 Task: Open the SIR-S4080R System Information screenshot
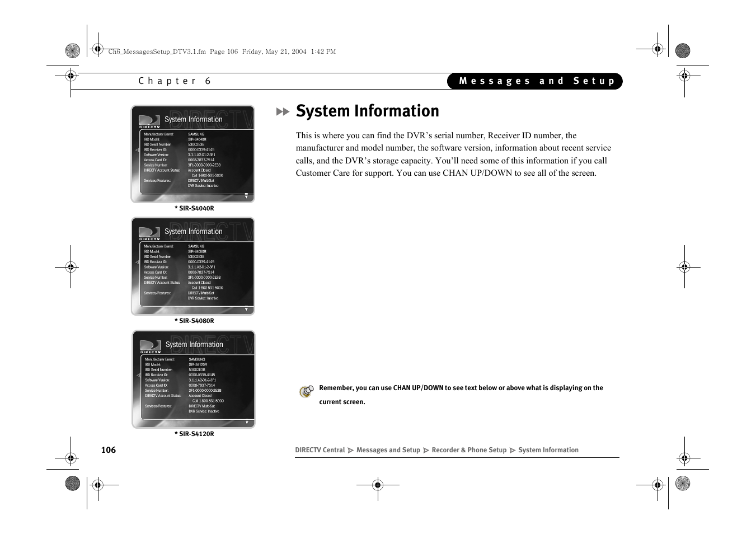192,266
